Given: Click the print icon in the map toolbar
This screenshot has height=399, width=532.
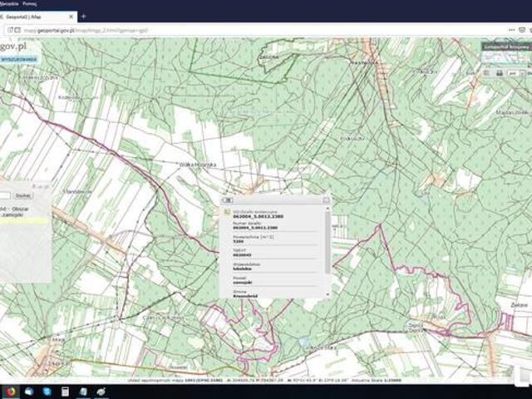Looking at the screenshot, I should [500, 72].
